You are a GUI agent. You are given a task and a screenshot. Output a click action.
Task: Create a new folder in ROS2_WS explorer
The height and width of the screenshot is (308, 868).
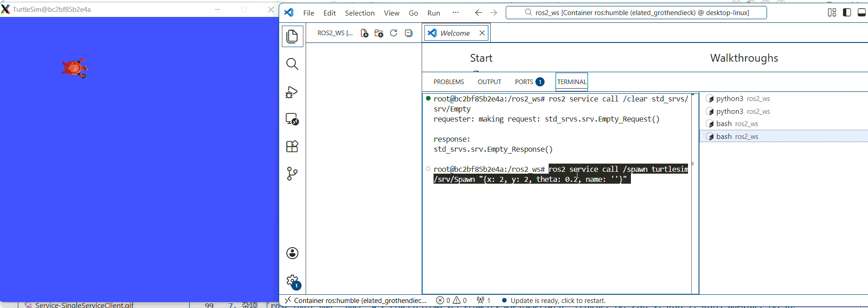[379, 33]
